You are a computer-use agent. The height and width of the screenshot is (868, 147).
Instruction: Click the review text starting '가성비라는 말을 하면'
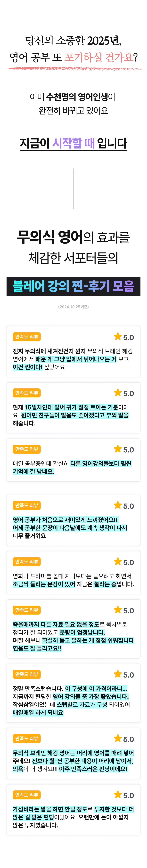(x=73, y=817)
